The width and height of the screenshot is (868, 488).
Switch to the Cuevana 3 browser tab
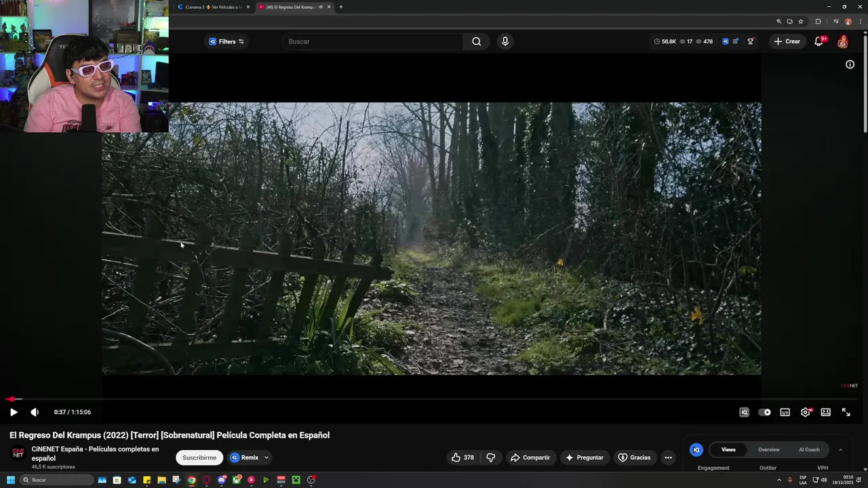(212, 7)
